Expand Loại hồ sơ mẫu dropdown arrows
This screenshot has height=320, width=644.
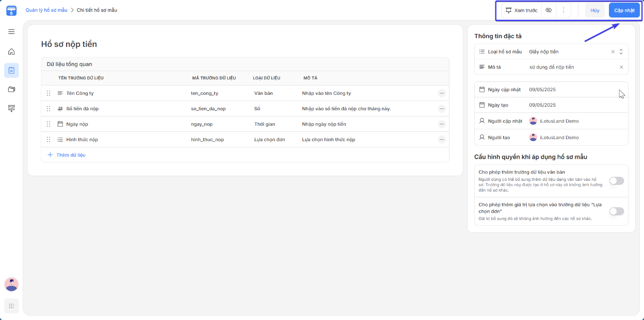621,52
